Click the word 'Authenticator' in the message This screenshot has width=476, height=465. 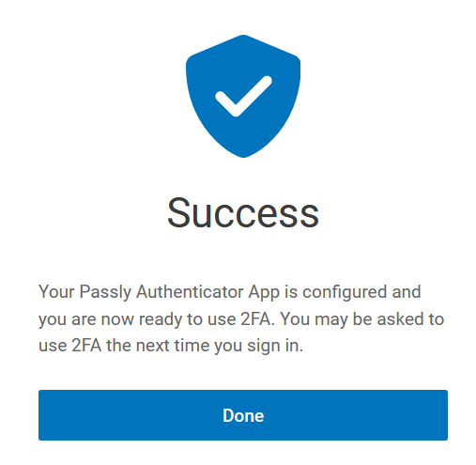190,292
